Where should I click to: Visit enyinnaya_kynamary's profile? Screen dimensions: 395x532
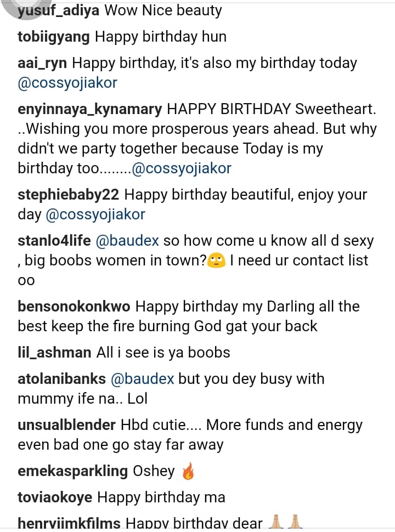(x=89, y=109)
